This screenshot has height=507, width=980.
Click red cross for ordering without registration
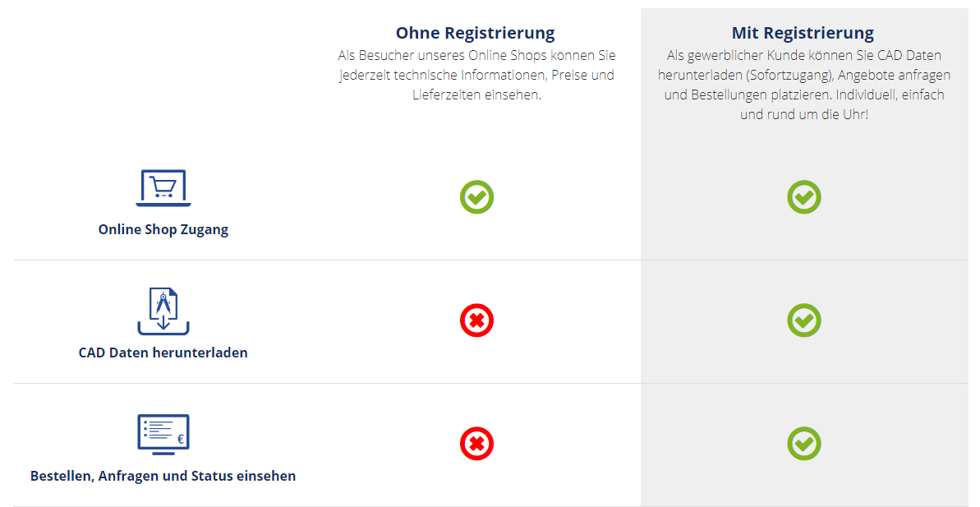[476, 444]
